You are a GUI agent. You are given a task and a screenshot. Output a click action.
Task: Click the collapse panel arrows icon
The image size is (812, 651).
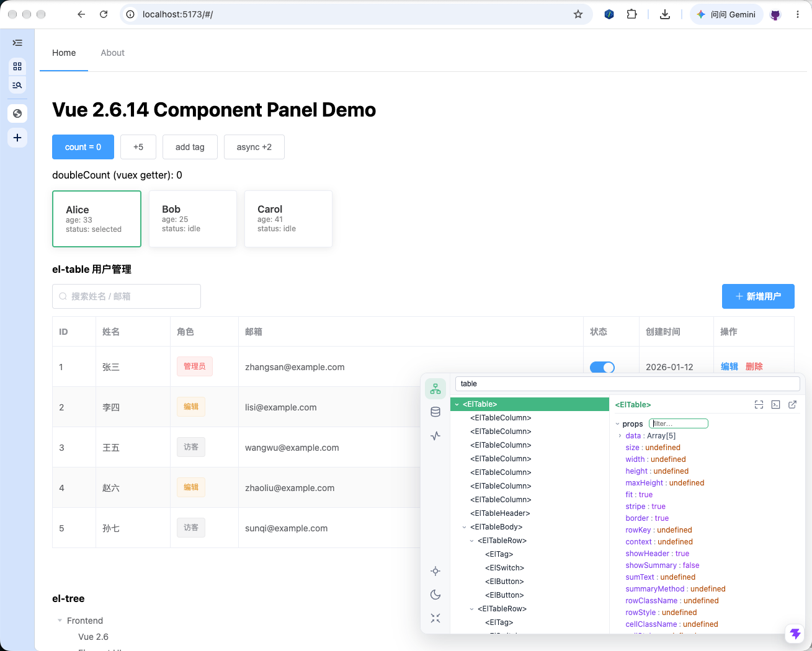[x=435, y=618]
